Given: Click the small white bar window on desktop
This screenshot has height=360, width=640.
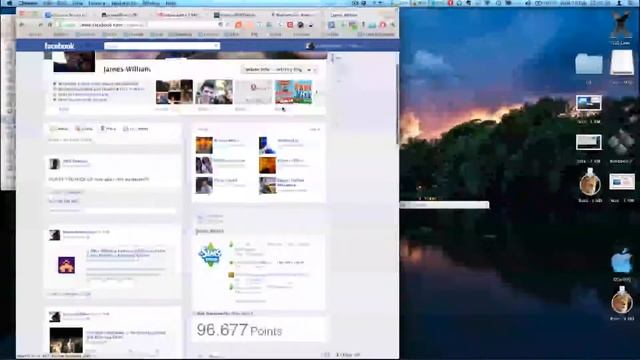Looking at the screenshot, I should (444, 204).
